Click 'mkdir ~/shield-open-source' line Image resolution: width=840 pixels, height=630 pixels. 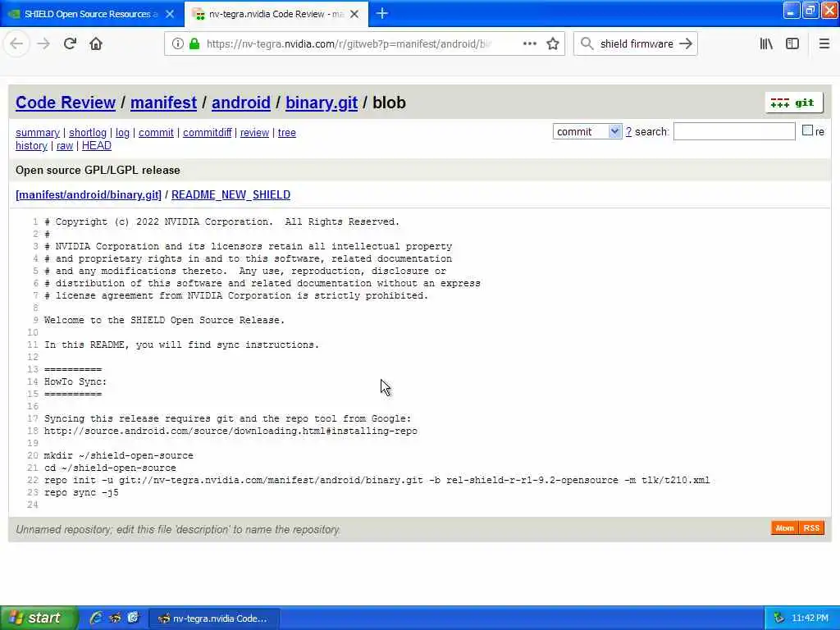pos(118,455)
